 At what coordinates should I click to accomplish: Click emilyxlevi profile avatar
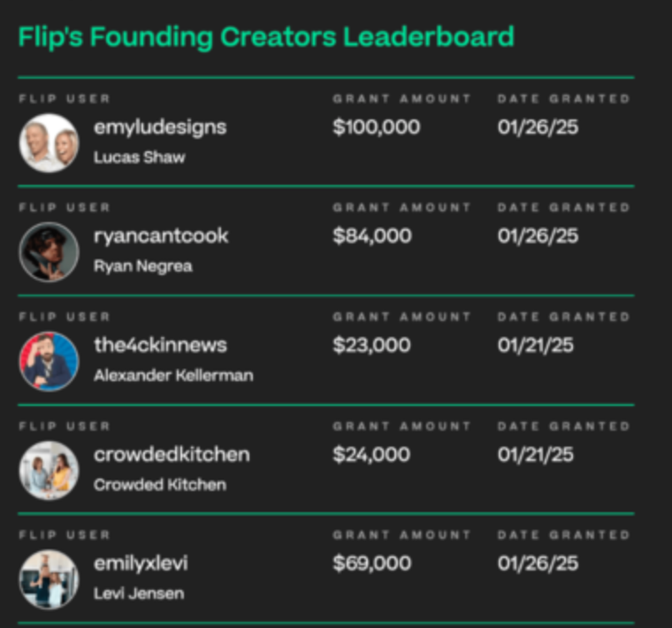point(49,579)
